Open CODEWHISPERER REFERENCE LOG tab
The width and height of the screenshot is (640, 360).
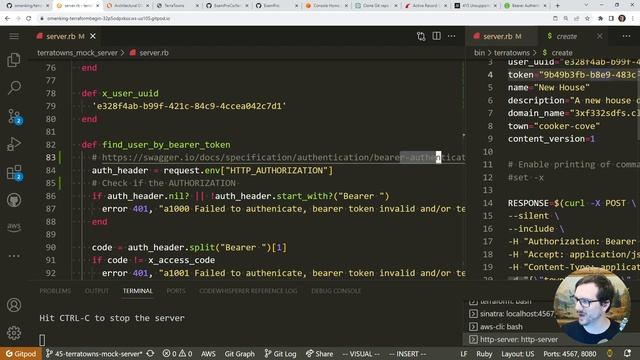248,291
